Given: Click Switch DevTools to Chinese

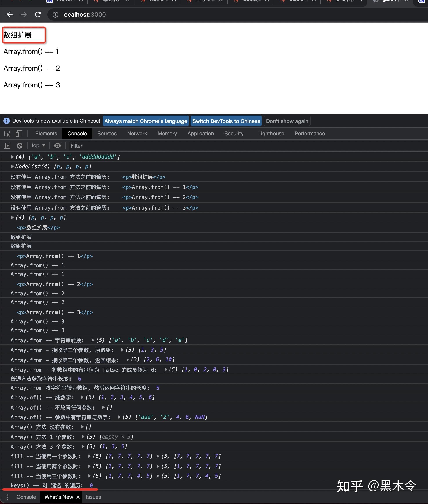Looking at the screenshot, I should pyautogui.click(x=226, y=121).
